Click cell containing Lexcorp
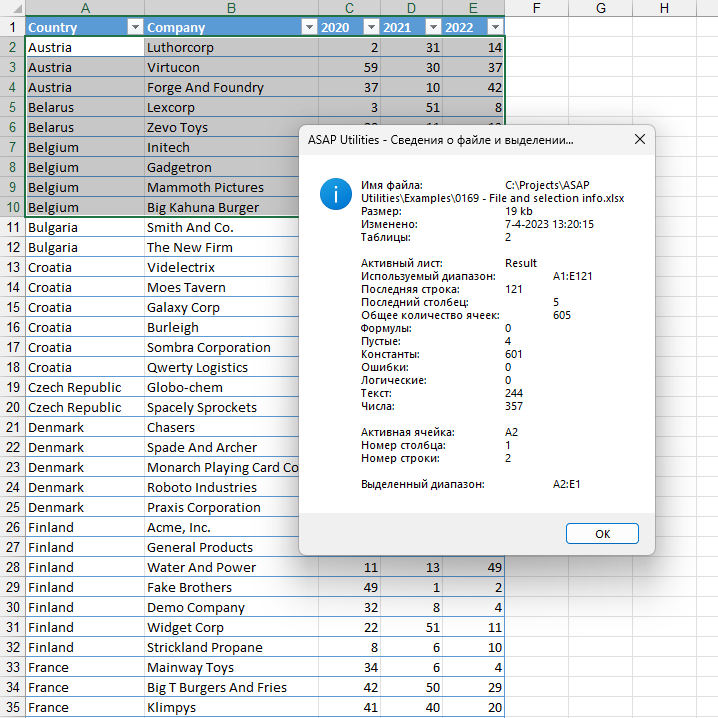 tap(231, 108)
